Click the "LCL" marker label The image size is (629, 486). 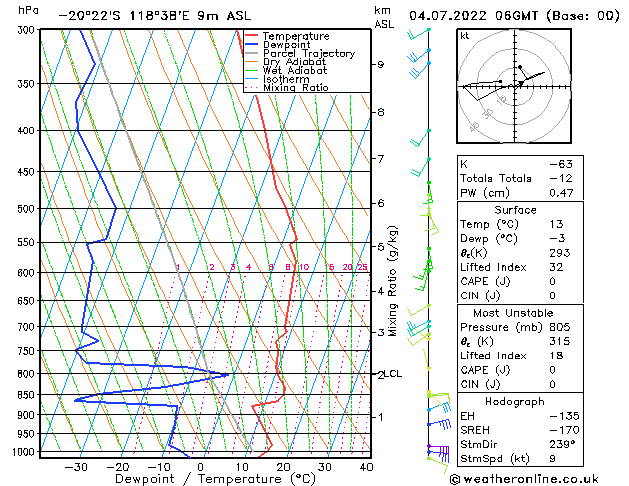pos(393,374)
